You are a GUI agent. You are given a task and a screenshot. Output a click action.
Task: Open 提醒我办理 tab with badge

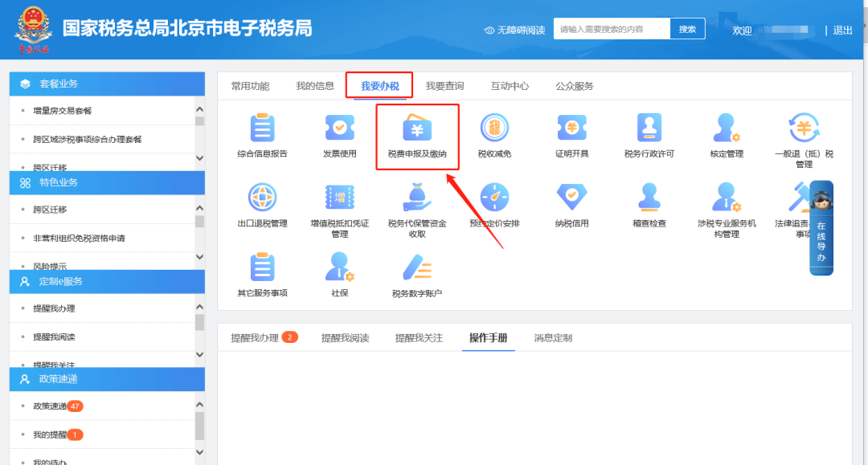[x=264, y=338]
